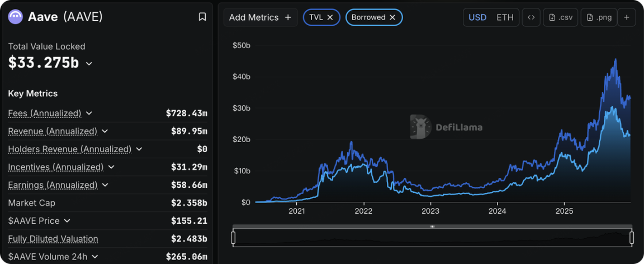The height and width of the screenshot is (264, 644).
Task: Expand Holders Revenue (Annualized) row
Action: point(139,149)
